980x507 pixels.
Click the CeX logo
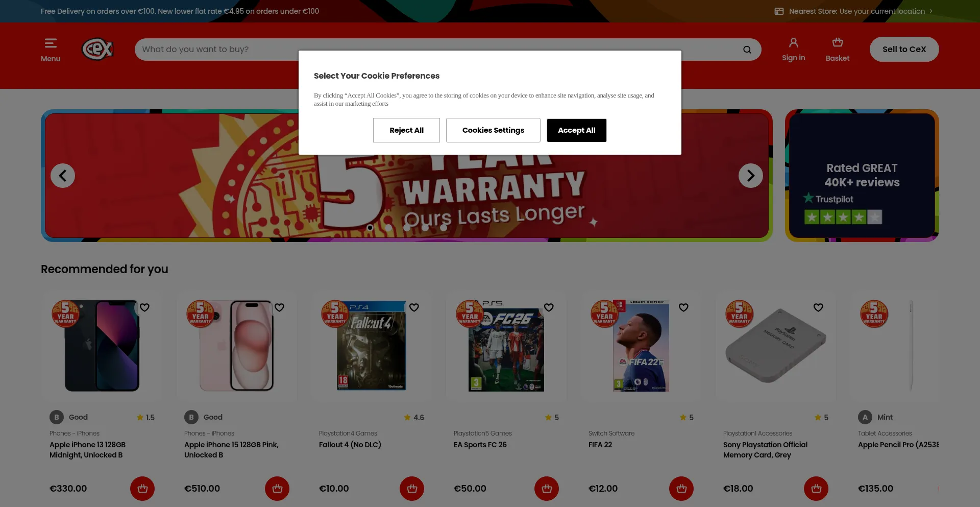click(97, 49)
